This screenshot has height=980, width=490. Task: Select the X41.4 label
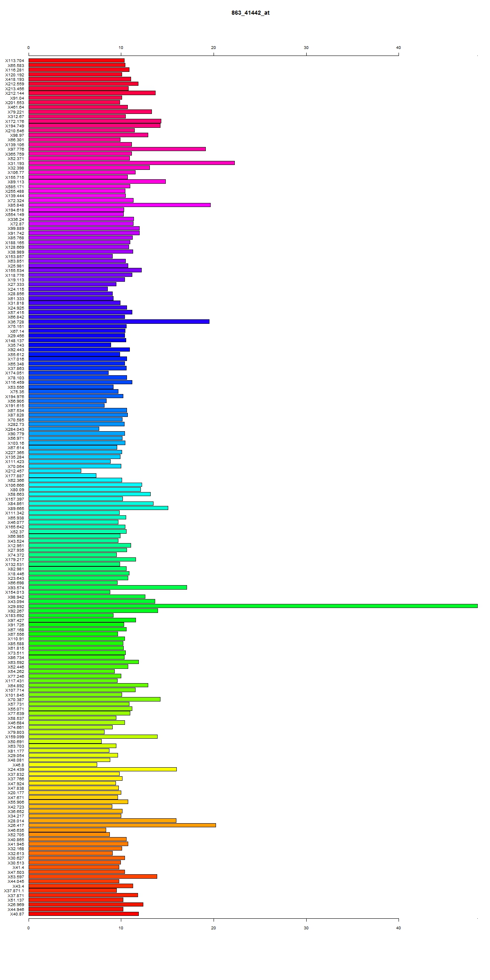pos(18,867)
